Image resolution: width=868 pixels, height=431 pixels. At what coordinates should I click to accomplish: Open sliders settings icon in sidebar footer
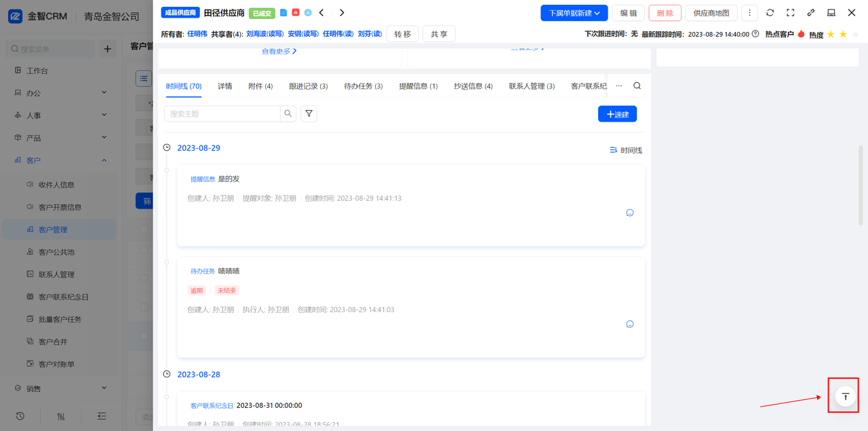tap(61, 416)
